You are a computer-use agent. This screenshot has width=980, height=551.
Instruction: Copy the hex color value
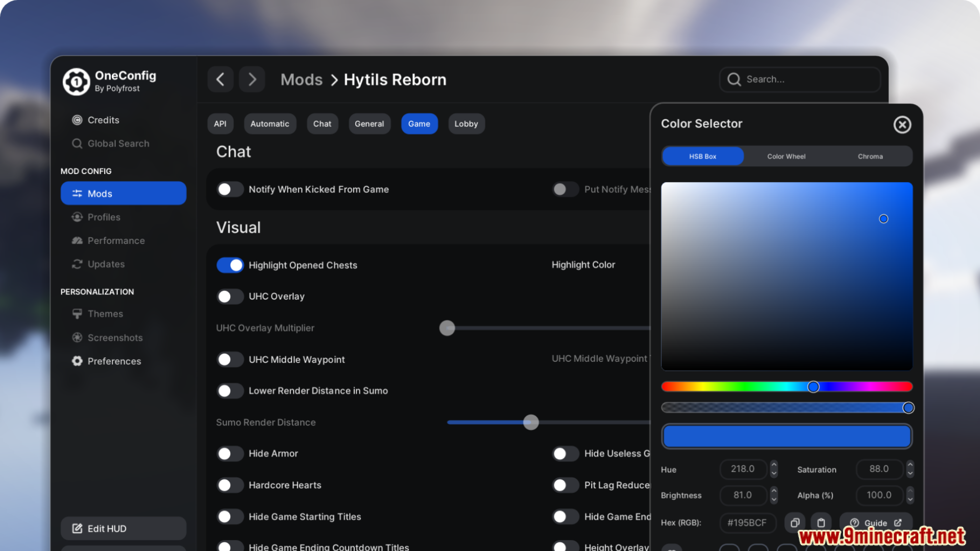pyautogui.click(x=795, y=522)
